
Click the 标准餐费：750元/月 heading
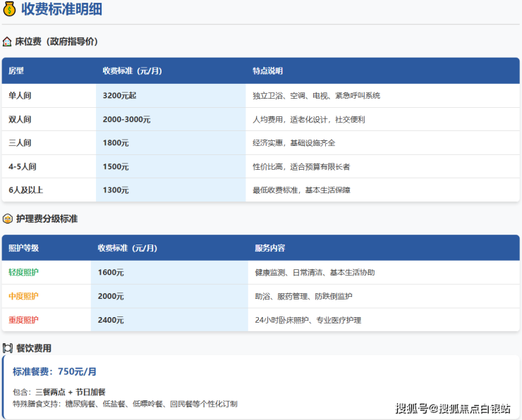click(x=54, y=371)
